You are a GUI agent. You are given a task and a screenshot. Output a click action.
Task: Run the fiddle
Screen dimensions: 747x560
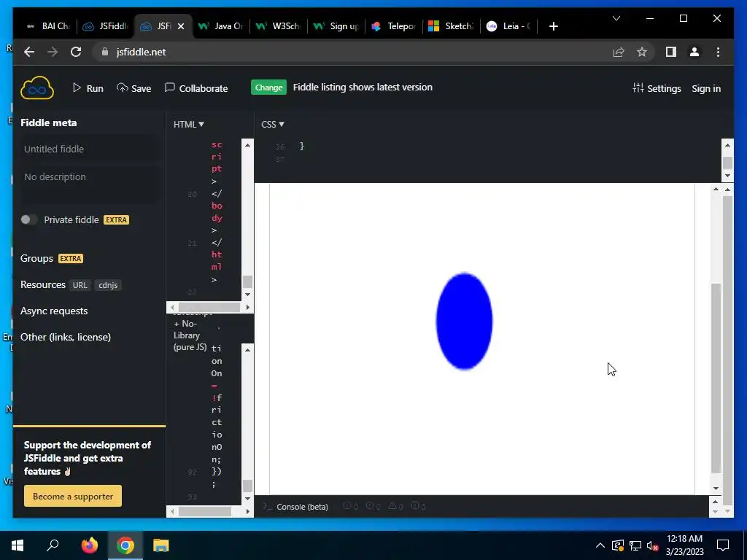click(x=88, y=88)
